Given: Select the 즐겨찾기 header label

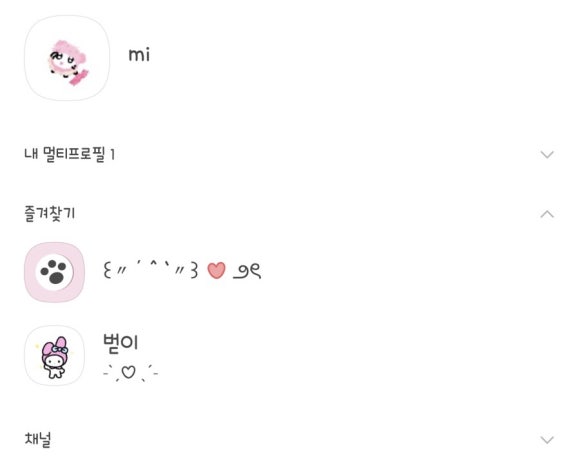Looking at the screenshot, I should 50,214.
